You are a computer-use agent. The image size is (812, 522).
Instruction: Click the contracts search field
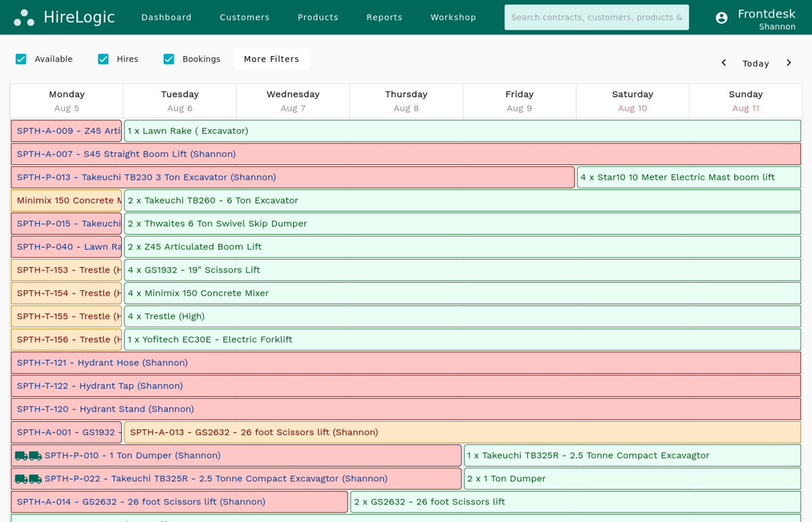pyautogui.click(x=596, y=17)
